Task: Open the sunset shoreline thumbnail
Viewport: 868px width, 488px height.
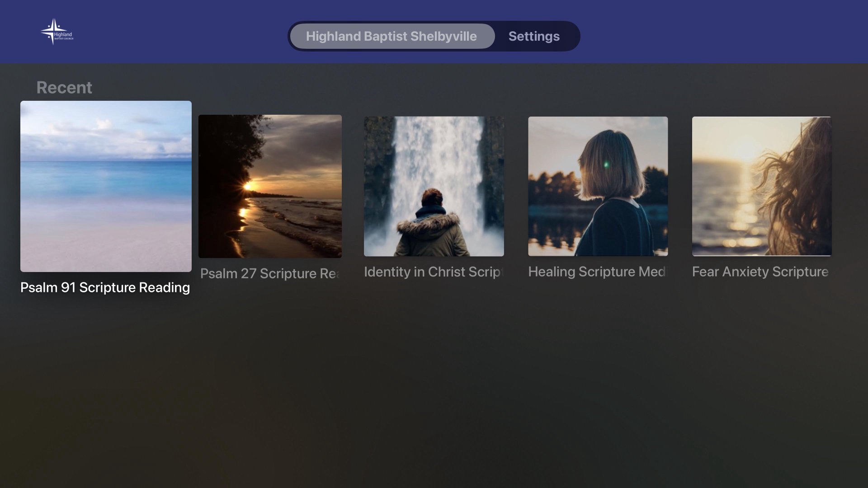Action: click(x=270, y=186)
